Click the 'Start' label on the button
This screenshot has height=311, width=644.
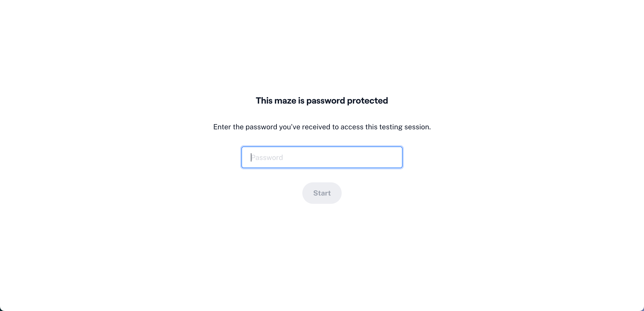pyautogui.click(x=322, y=193)
